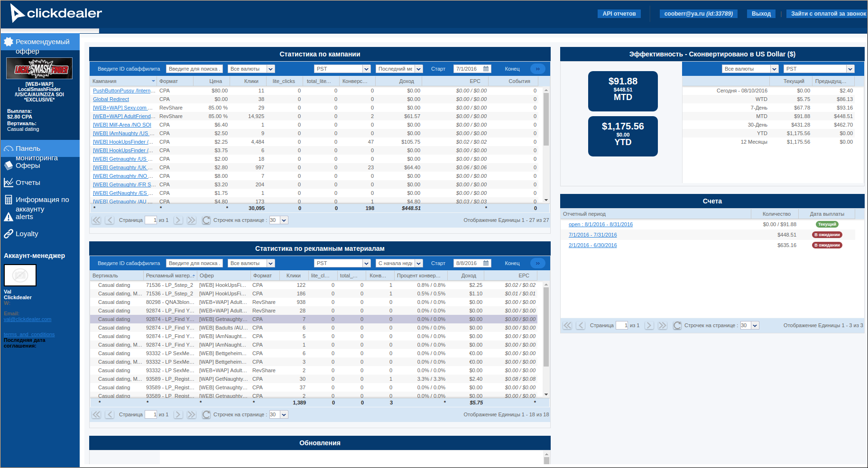Open the LocalSmashFinder offer thumbnail
868x468 pixels.
pyautogui.click(x=39, y=68)
